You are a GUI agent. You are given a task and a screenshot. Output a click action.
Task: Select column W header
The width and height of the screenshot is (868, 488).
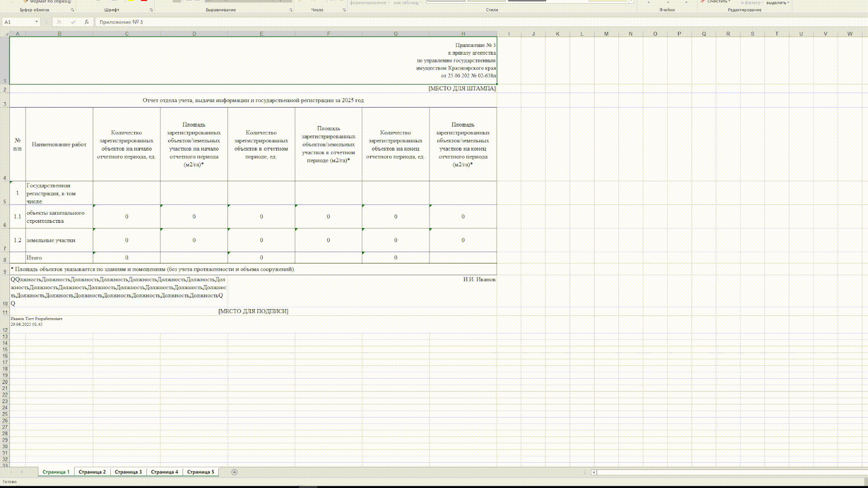coord(849,34)
